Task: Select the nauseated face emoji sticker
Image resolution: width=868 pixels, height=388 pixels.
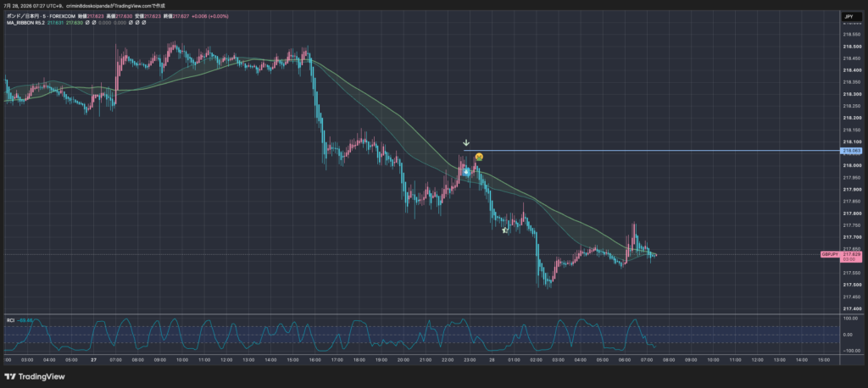Action: coord(479,158)
